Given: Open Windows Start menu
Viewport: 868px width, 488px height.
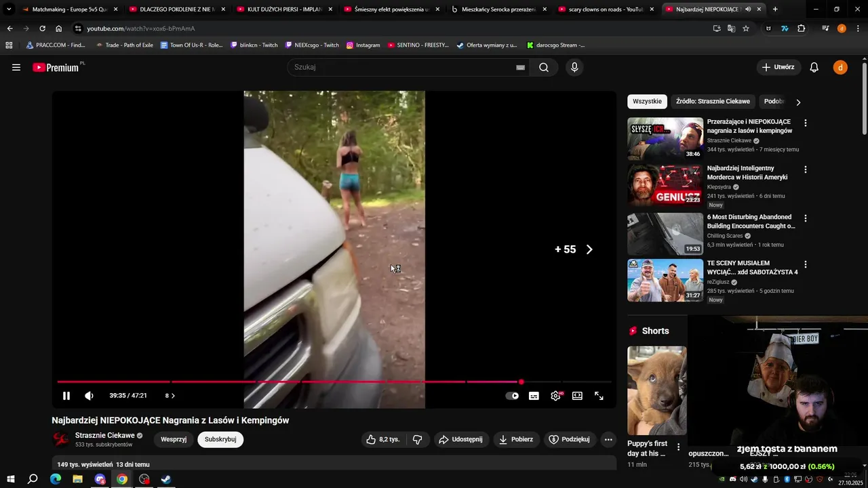Looking at the screenshot, I should point(11,479).
